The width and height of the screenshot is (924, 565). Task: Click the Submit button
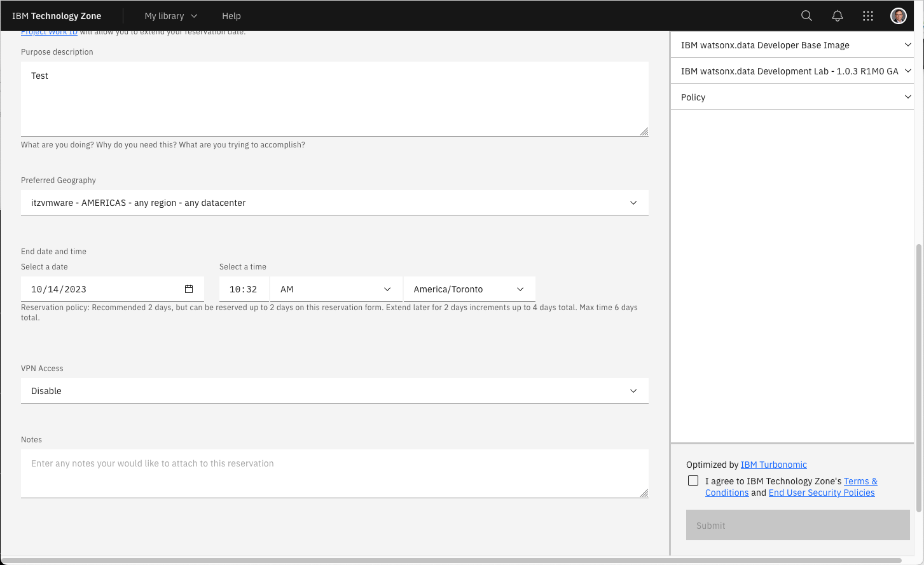798,525
